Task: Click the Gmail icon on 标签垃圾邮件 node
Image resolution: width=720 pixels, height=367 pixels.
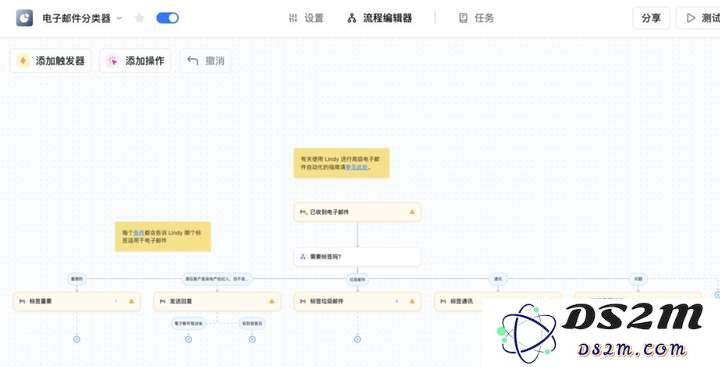Action: pos(303,302)
